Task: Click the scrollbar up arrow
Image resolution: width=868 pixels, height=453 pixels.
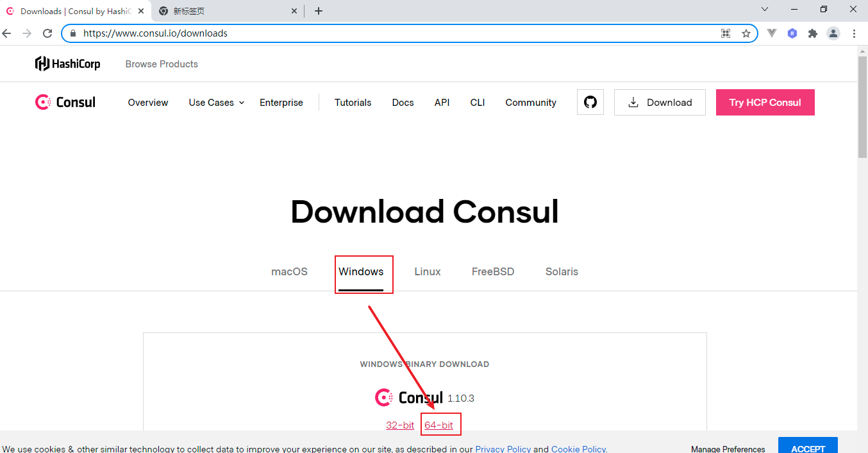Action: [x=863, y=51]
